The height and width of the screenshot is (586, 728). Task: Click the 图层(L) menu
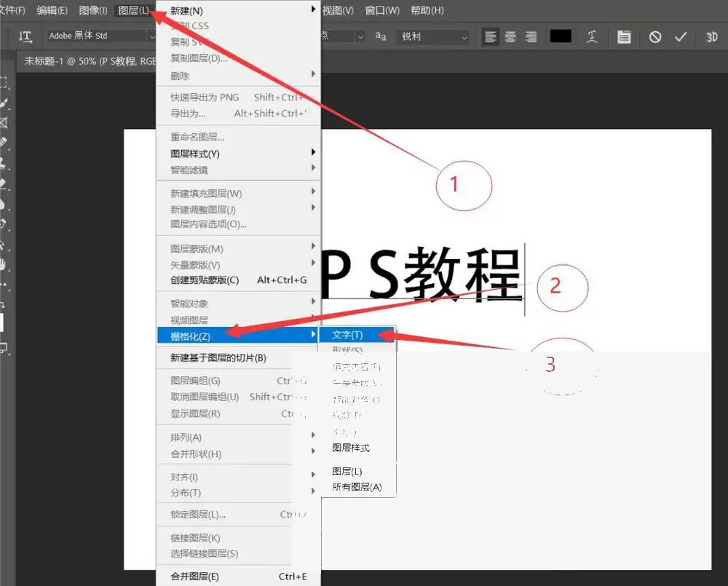133,10
